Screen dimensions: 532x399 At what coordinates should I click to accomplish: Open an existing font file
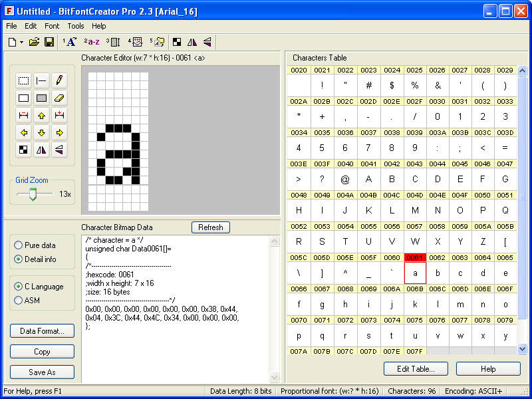[x=34, y=41]
